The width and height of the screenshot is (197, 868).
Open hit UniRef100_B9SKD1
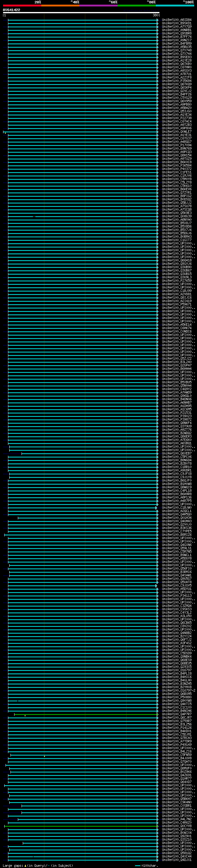(177, 23)
